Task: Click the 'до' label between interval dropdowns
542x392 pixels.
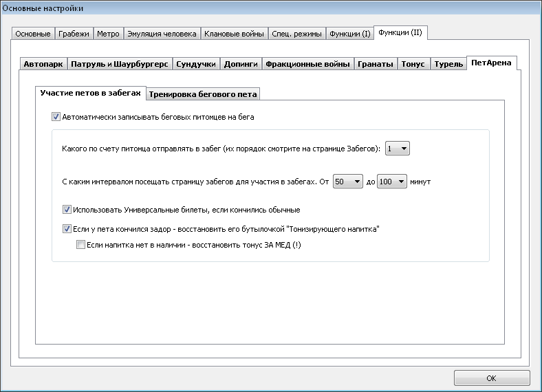Action: click(x=371, y=182)
